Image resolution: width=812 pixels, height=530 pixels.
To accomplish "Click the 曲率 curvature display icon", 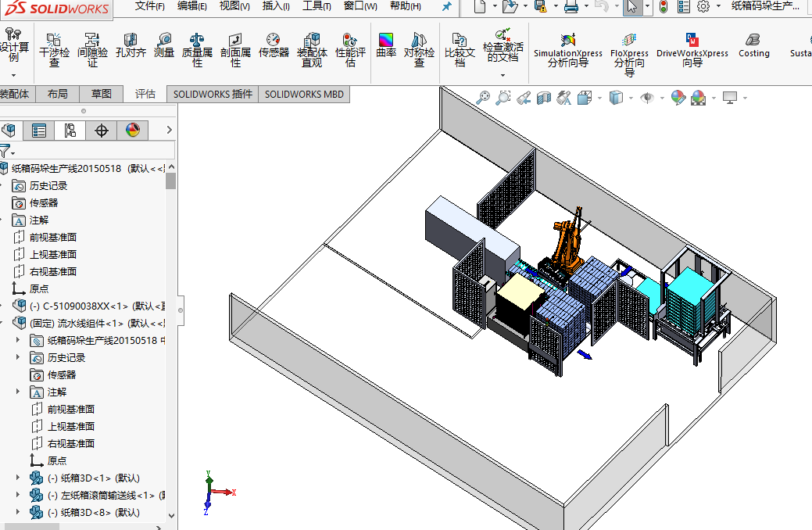I will (386, 45).
